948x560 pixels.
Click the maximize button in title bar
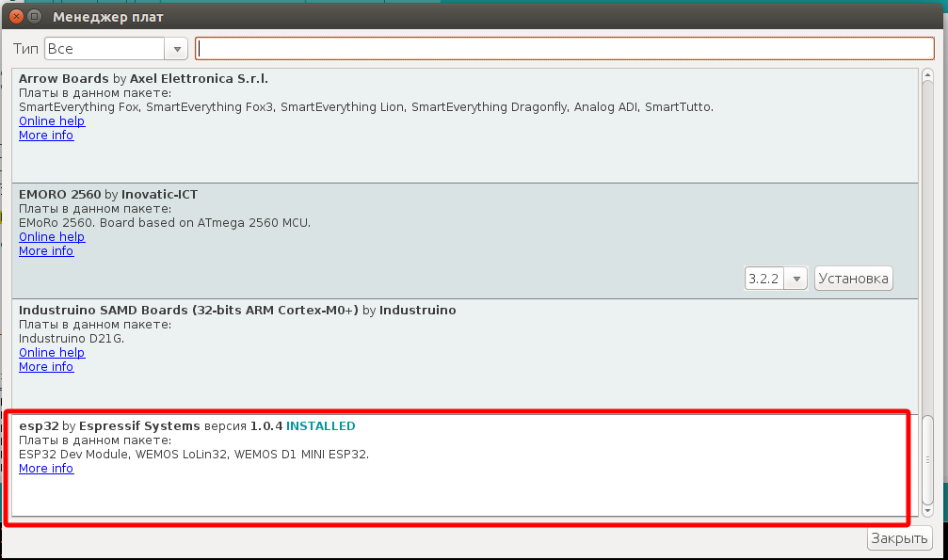pos(36,17)
